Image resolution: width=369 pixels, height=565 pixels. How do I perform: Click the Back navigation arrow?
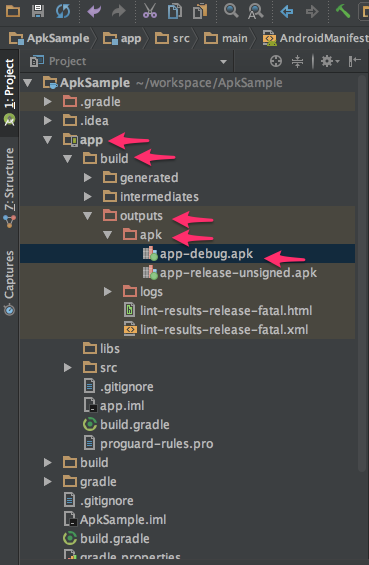pos(287,12)
